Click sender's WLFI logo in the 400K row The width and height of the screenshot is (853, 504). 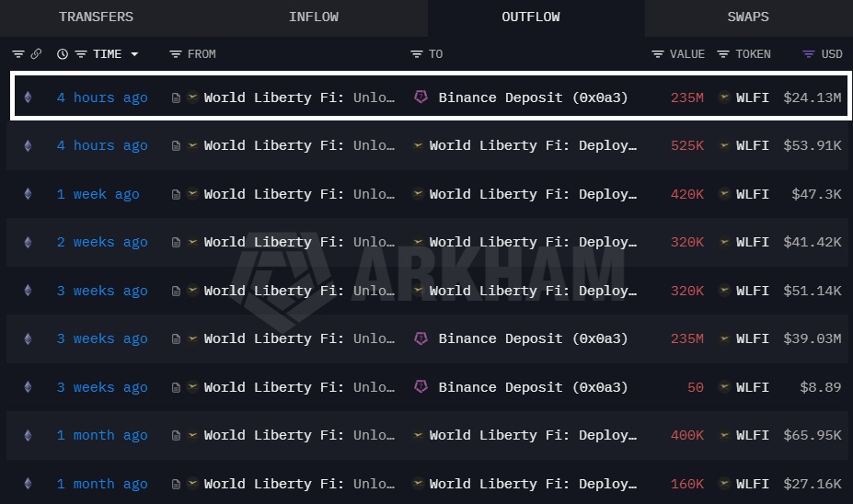click(x=192, y=435)
